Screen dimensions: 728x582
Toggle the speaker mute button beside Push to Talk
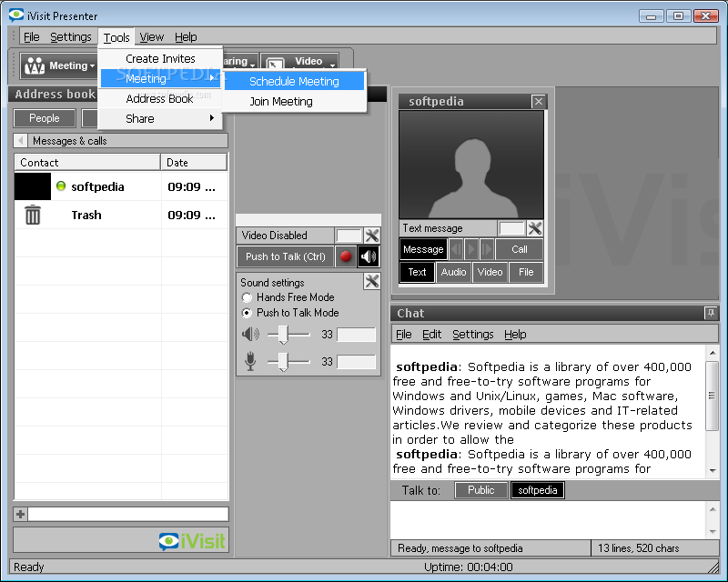coord(369,256)
